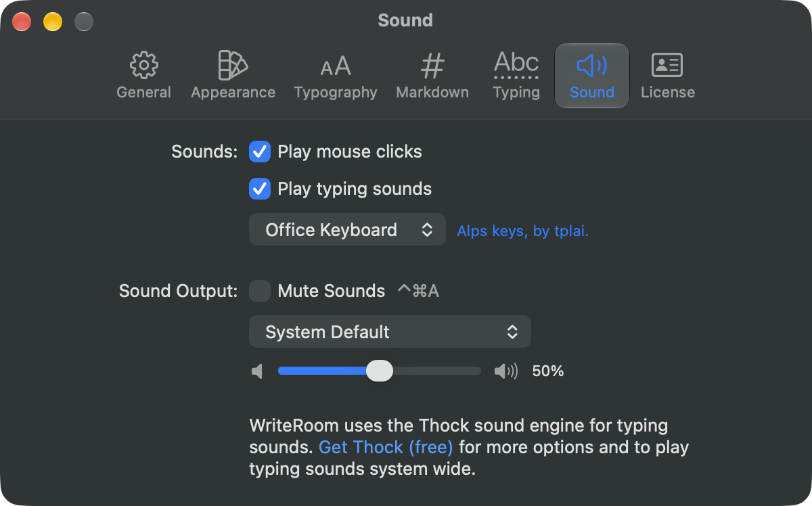Click the low volume speaker icon

(256, 371)
